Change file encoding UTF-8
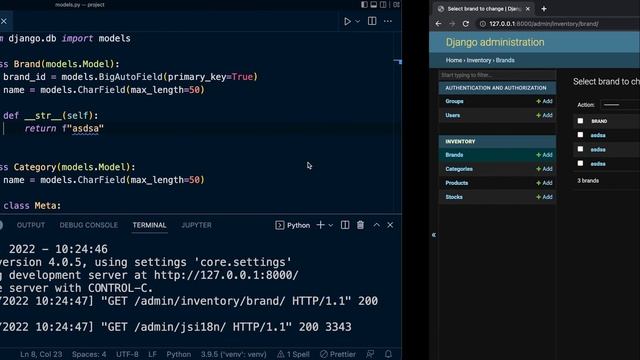 click(127, 354)
